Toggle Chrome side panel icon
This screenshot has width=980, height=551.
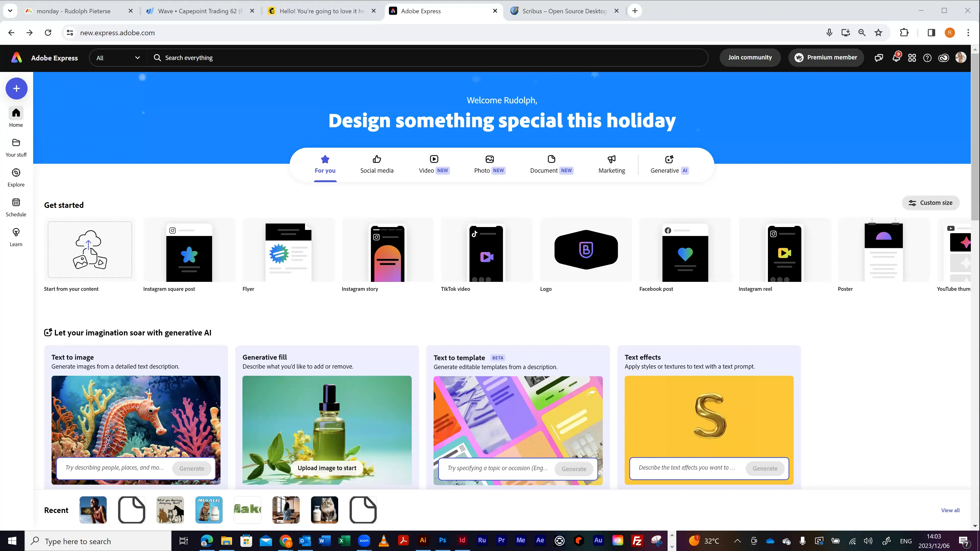pos(931,33)
